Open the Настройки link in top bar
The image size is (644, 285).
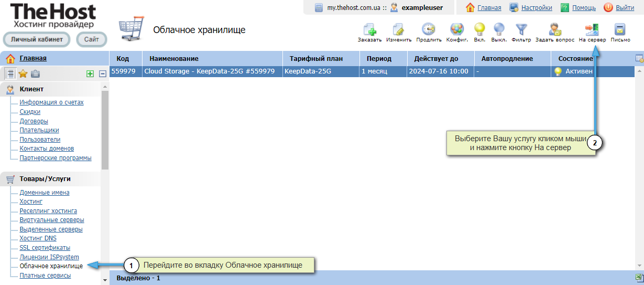537,7
